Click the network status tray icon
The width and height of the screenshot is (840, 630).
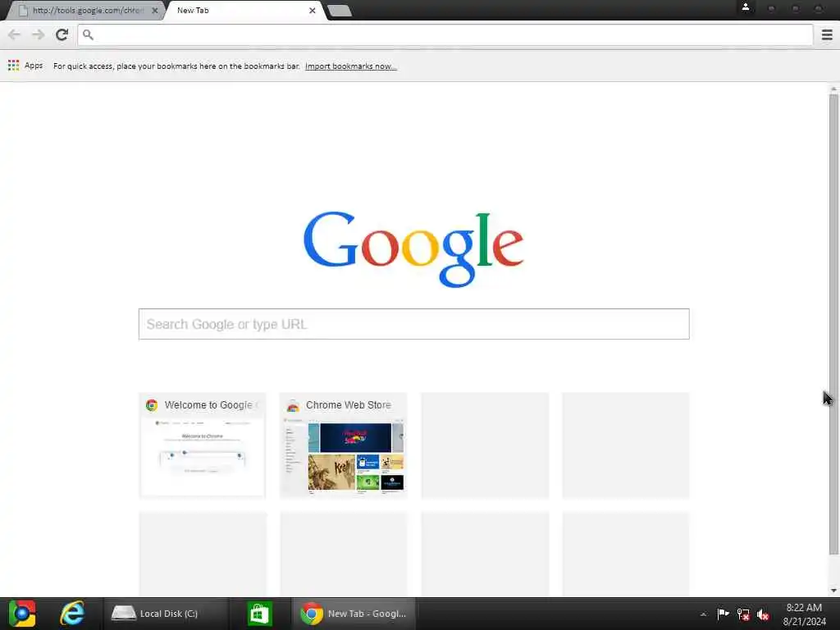743,614
